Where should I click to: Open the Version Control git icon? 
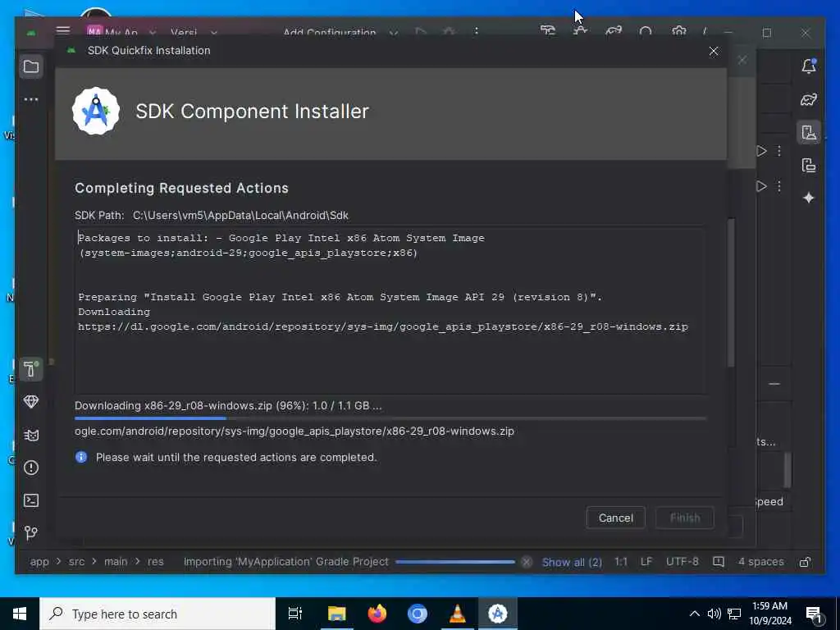click(31, 532)
